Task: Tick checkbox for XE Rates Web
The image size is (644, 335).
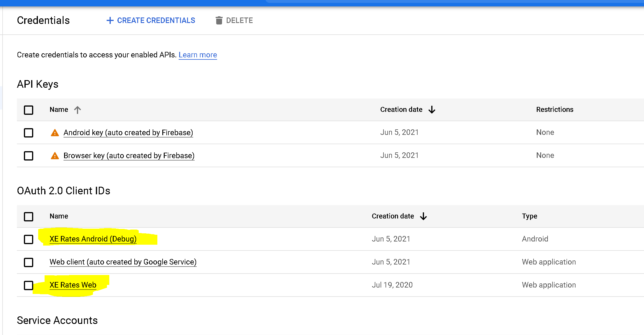Action: coord(29,285)
